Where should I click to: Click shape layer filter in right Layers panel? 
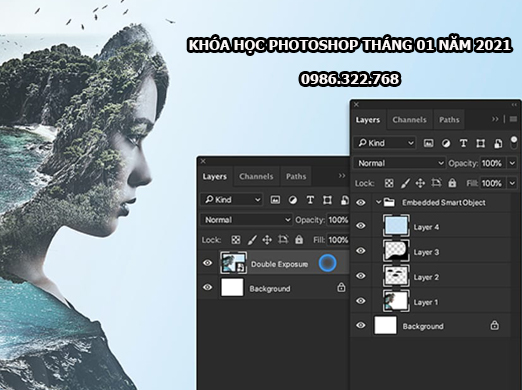(481, 143)
